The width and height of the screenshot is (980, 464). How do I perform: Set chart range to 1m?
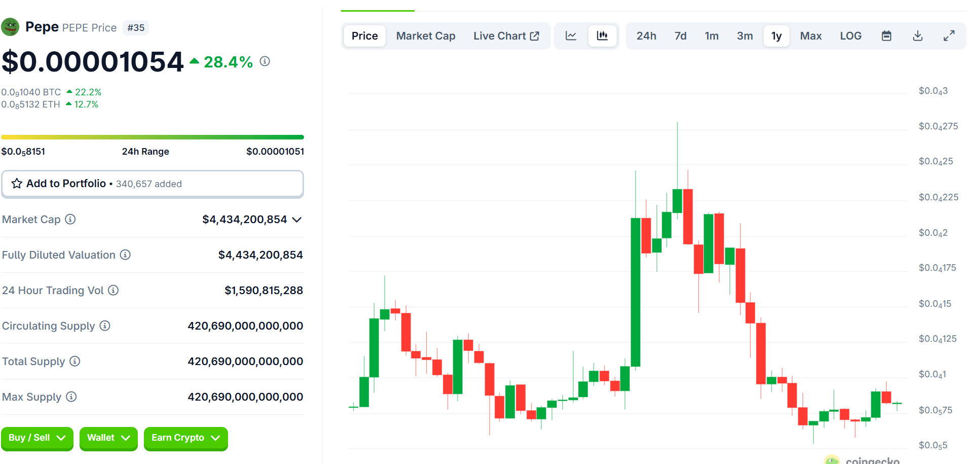pyautogui.click(x=712, y=36)
